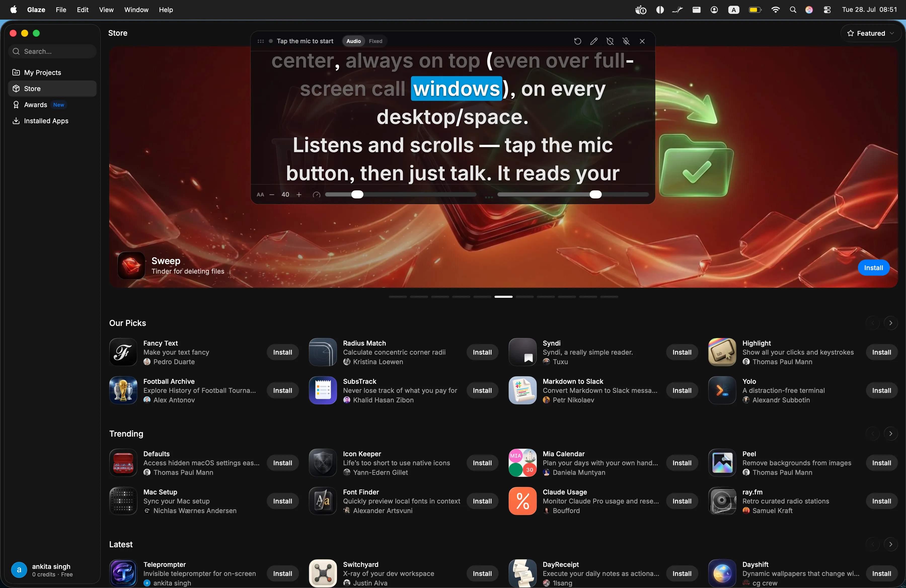Open Control Center in the menu bar
Image resolution: width=906 pixels, height=588 pixels.
coord(827,10)
